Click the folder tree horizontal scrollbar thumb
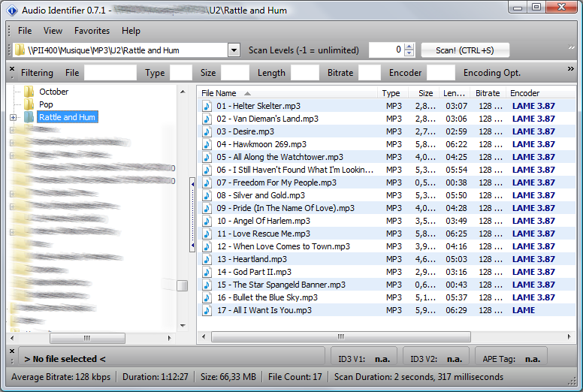 tap(87, 338)
